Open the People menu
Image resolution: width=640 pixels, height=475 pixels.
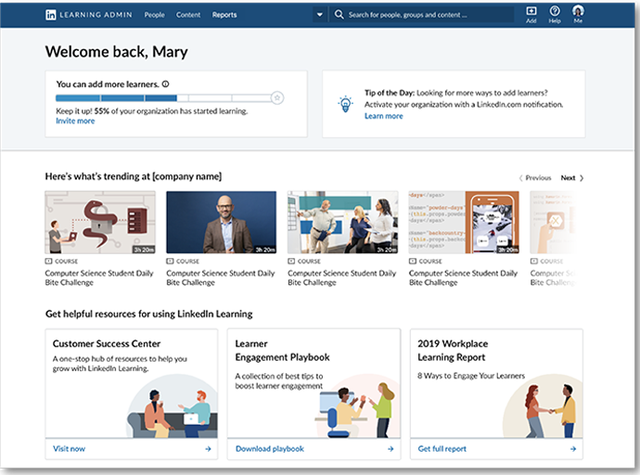(154, 15)
